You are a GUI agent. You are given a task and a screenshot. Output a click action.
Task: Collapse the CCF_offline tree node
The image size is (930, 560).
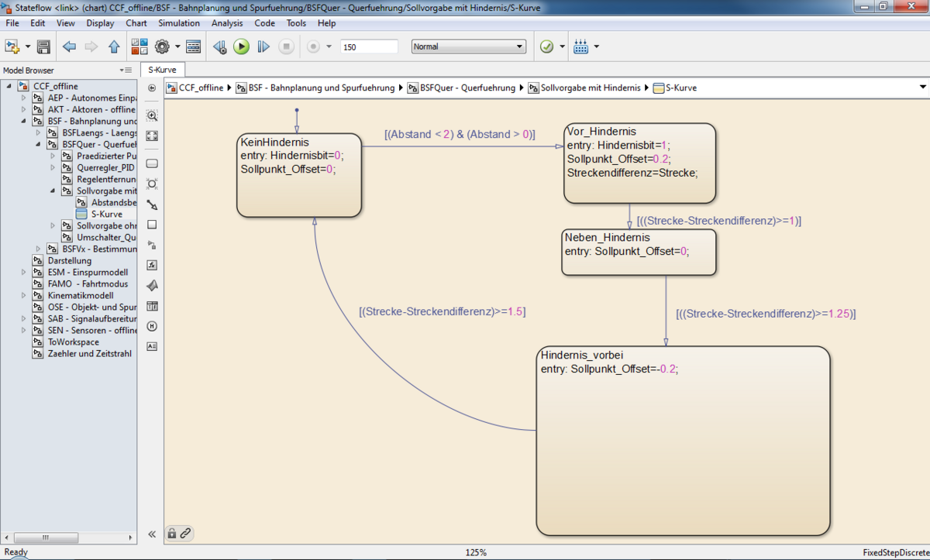point(10,86)
